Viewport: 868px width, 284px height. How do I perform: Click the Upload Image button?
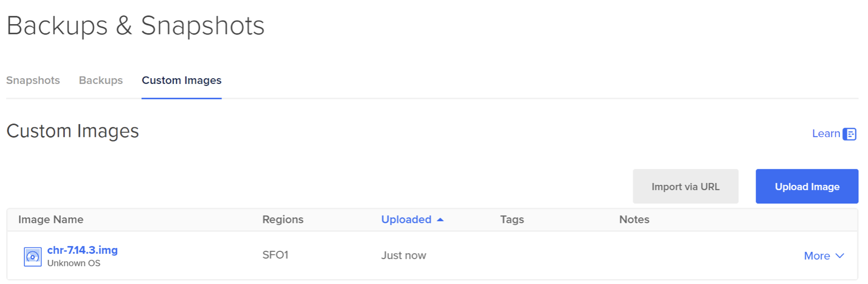807,186
